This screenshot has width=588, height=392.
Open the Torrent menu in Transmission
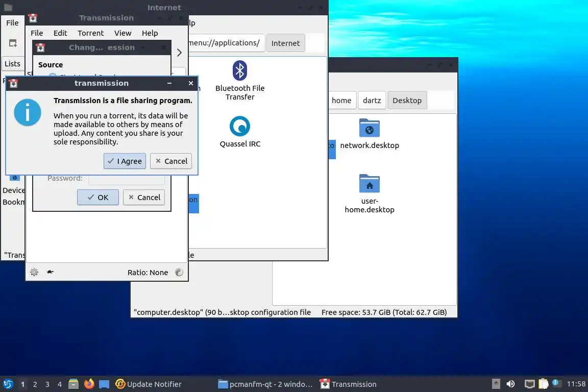[x=90, y=33]
